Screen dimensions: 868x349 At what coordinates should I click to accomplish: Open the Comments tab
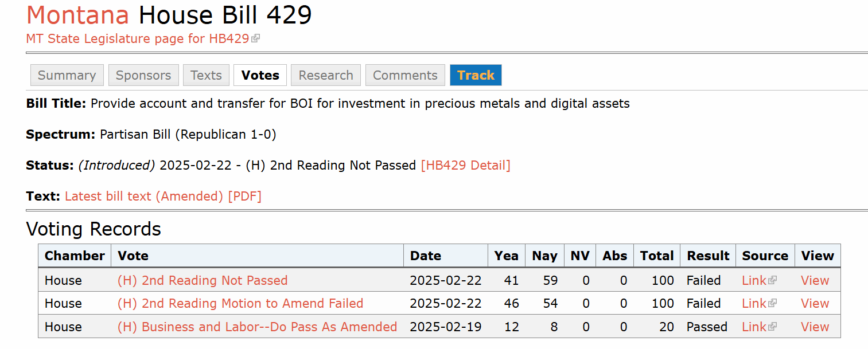[x=405, y=75]
